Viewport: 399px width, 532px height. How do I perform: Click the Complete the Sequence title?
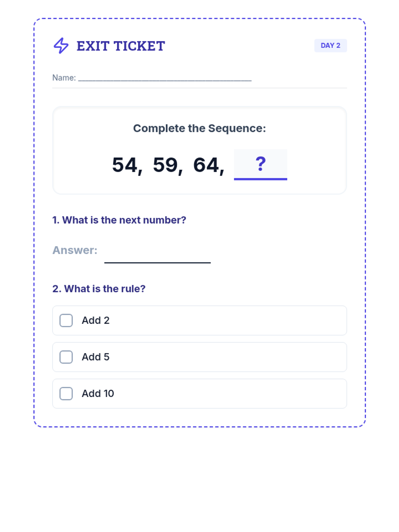pos(199,128)
